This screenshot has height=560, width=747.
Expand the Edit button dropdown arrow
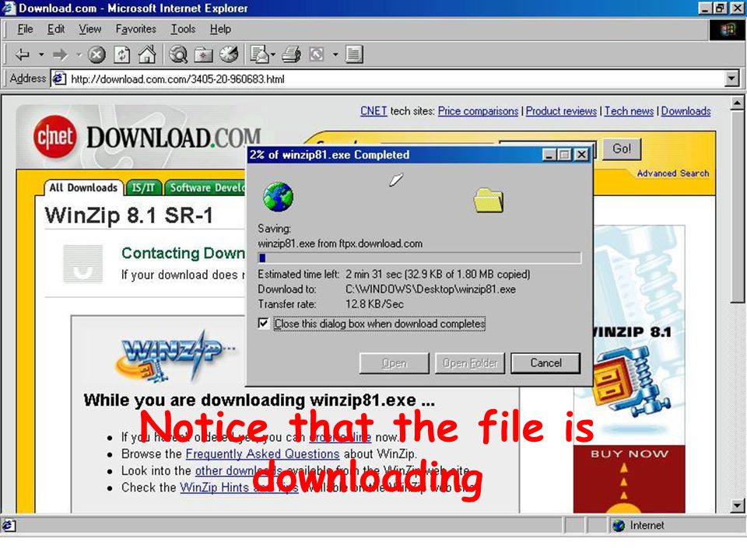point(335,54)
